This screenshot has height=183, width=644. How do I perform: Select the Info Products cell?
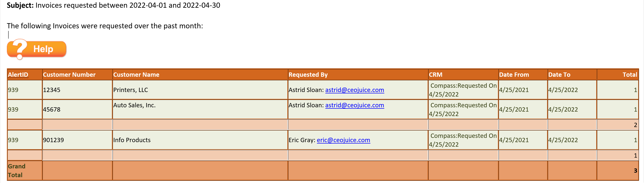point(200,140)
